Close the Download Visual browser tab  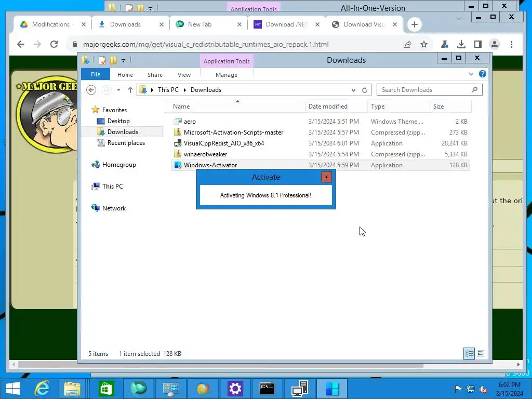(395, 24)
